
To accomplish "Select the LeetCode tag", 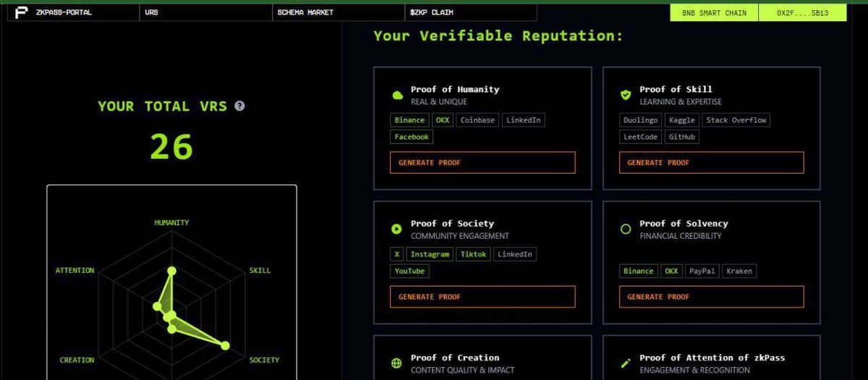I will (640, 137).
